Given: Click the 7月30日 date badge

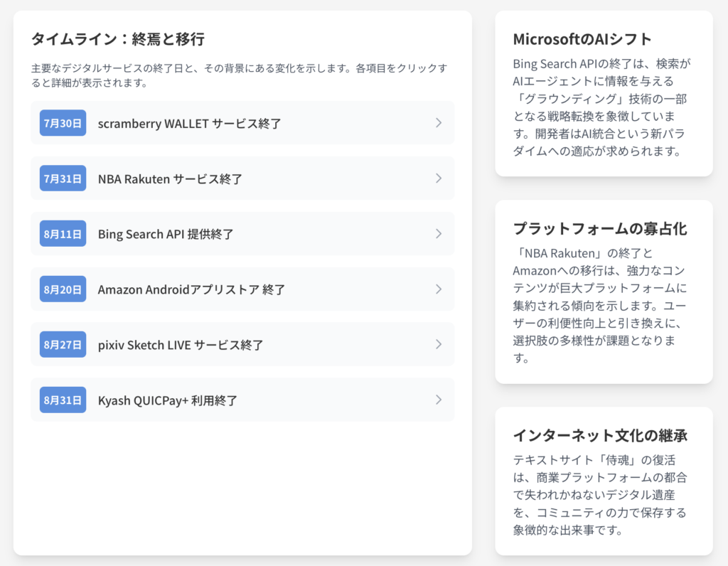Looking at the screenshot, I should coord(63,123).
